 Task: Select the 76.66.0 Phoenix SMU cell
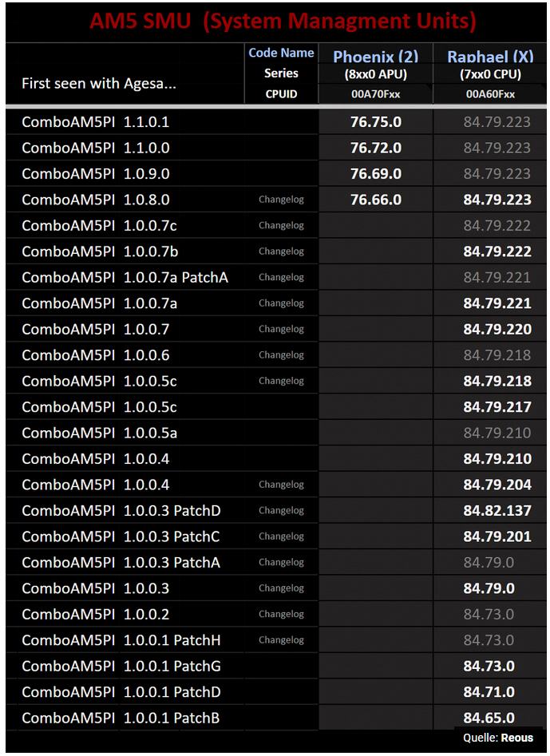click(x=376, y=200)
